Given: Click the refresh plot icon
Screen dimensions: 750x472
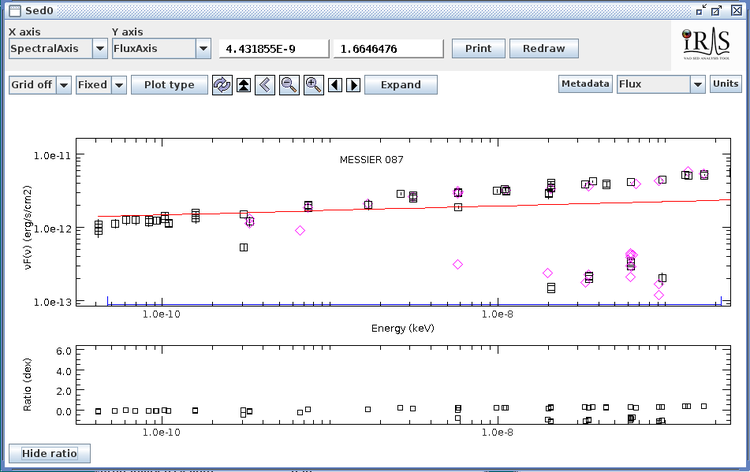Looking at the screenshot, I should 222,85.
